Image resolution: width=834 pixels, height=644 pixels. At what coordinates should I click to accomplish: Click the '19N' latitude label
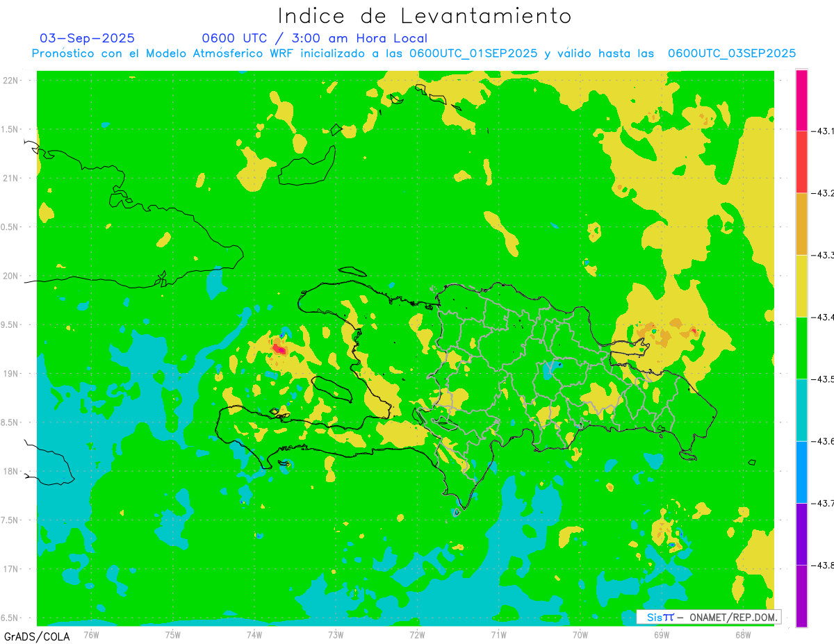point(12,373)
